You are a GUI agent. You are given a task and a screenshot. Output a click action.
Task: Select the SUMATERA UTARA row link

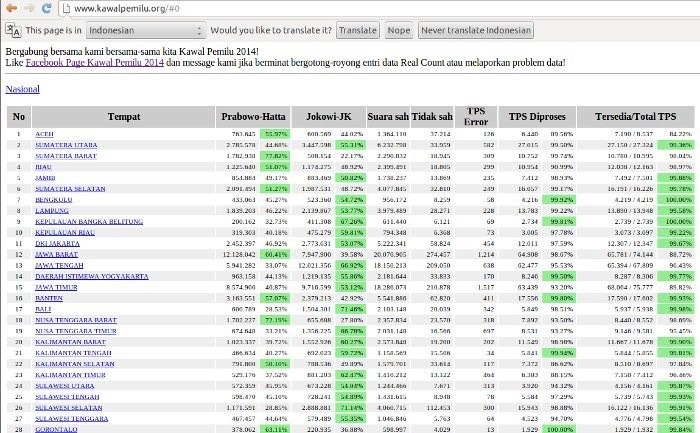pyautogui.click(x=65, y=145)
